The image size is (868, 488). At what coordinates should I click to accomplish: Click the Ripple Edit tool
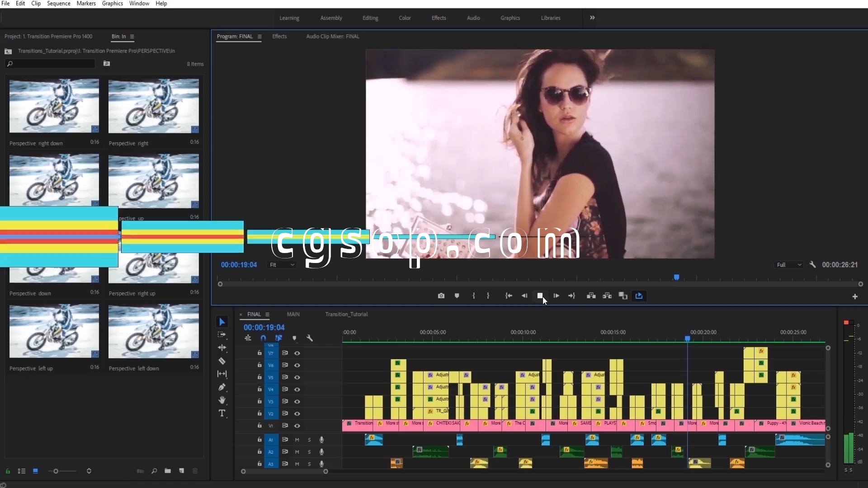222,348
